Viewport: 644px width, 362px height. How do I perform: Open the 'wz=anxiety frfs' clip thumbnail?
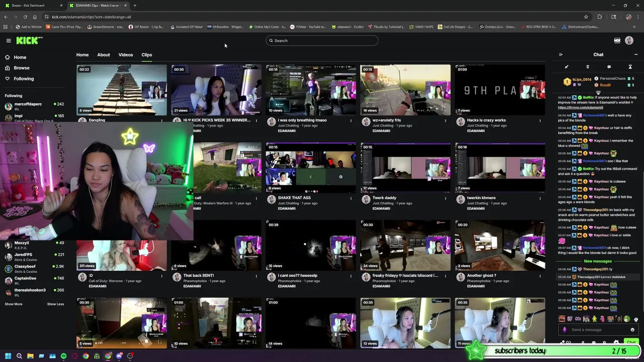[406, 89]
